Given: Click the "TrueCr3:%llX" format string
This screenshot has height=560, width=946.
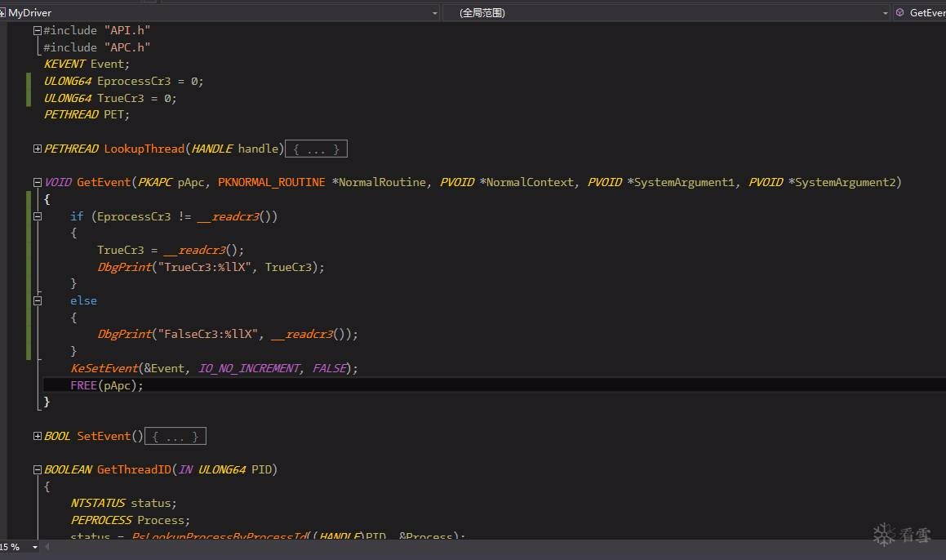Looking at the screenshot, I should (205, 267).
